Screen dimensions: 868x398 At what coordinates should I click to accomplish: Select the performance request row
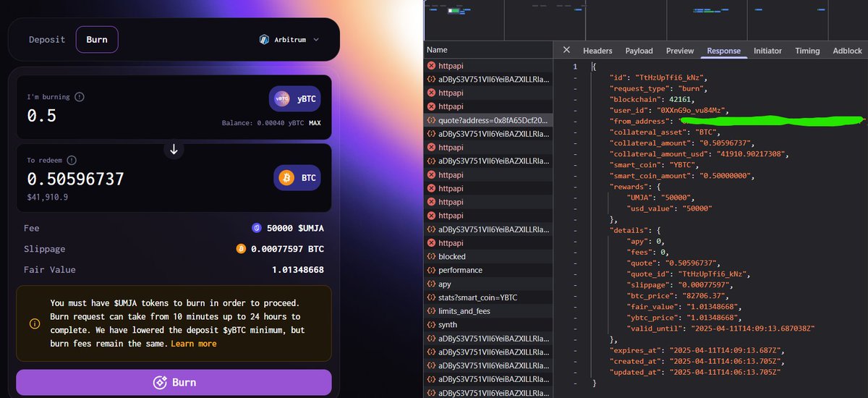pos(489,270)
